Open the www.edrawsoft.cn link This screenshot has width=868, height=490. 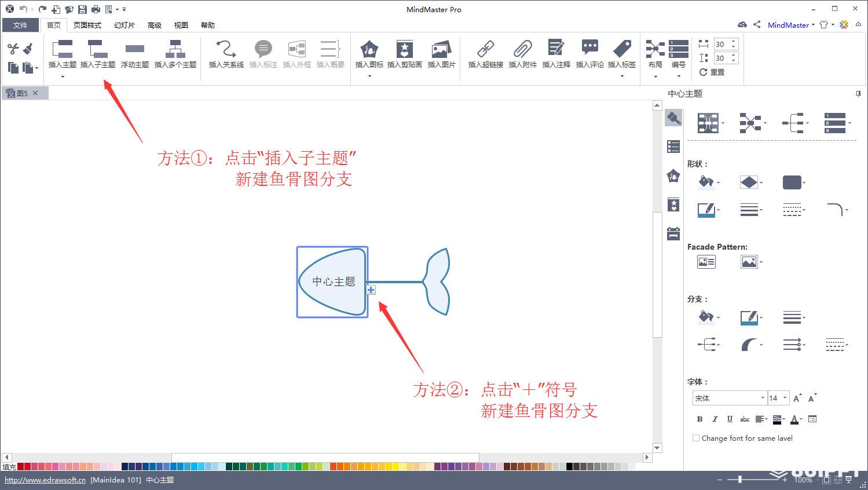click(x=45, y=480)
